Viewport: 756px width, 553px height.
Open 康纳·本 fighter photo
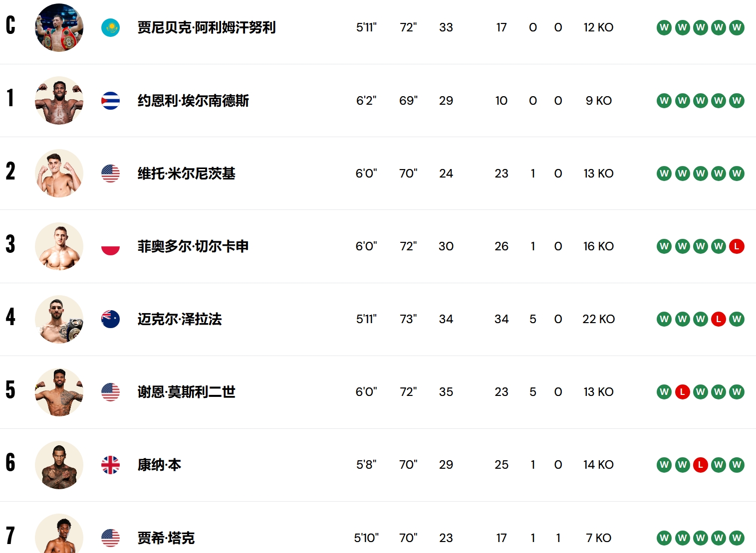59,465
